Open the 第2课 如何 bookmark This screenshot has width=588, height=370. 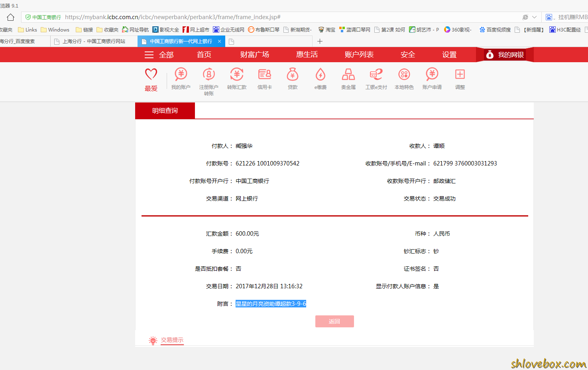pos(389,30)
